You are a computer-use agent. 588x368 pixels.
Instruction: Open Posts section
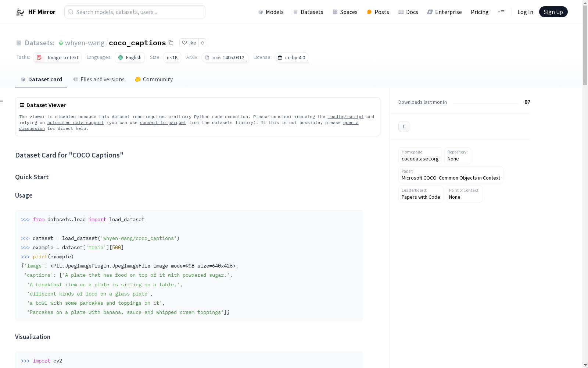tap(378, 12)
